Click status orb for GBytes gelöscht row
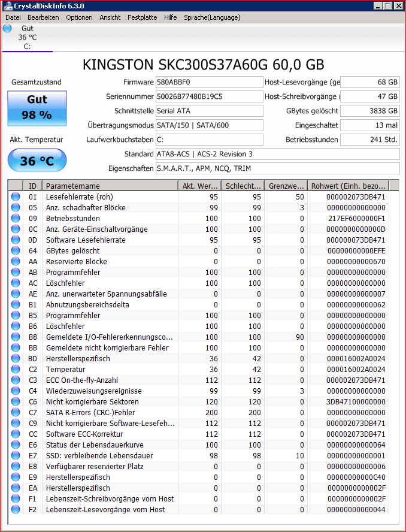This screenshot has height=532, width=406. [15, 251]
